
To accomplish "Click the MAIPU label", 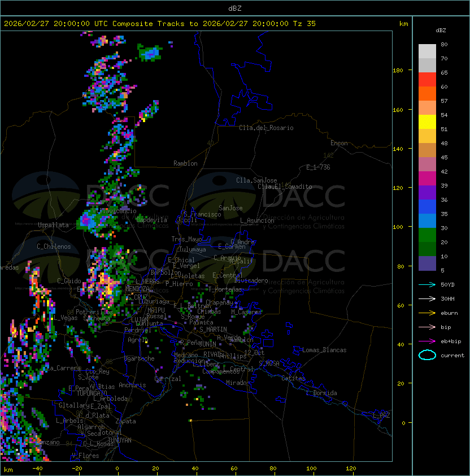I will coord(156,310).
